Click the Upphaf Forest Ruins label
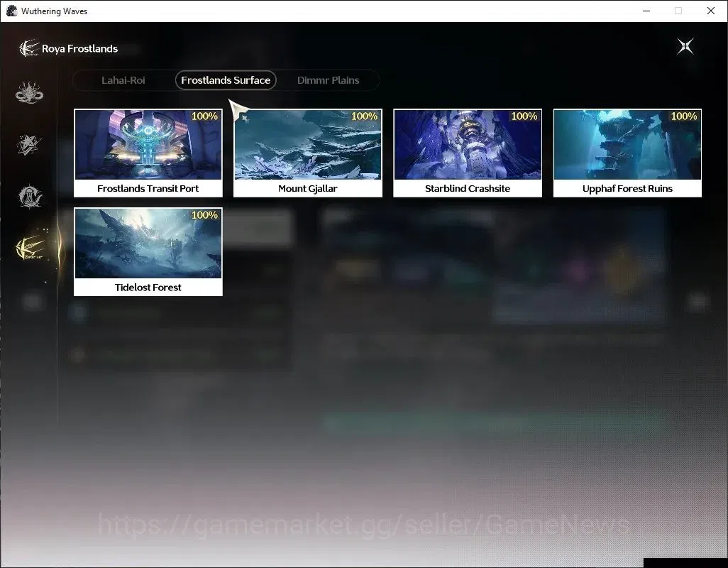Image resolution: width=728 pixels, height=568 pixels. [627, 189]
